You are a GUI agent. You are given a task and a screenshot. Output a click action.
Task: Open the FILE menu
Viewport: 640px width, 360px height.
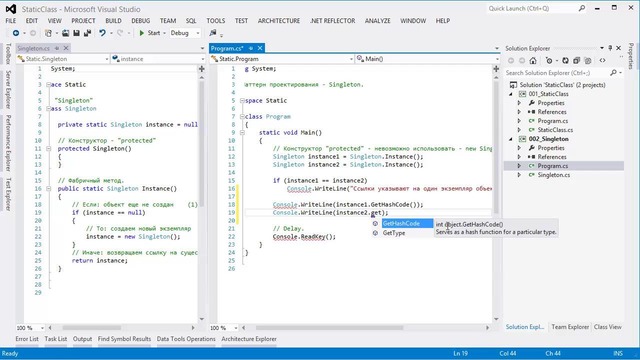[11, 21]
